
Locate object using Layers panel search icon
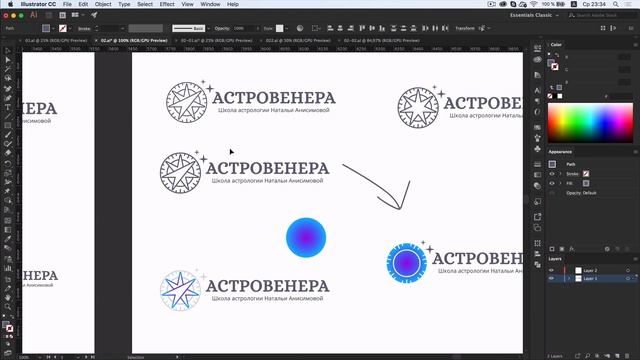(x=587, y=356)
